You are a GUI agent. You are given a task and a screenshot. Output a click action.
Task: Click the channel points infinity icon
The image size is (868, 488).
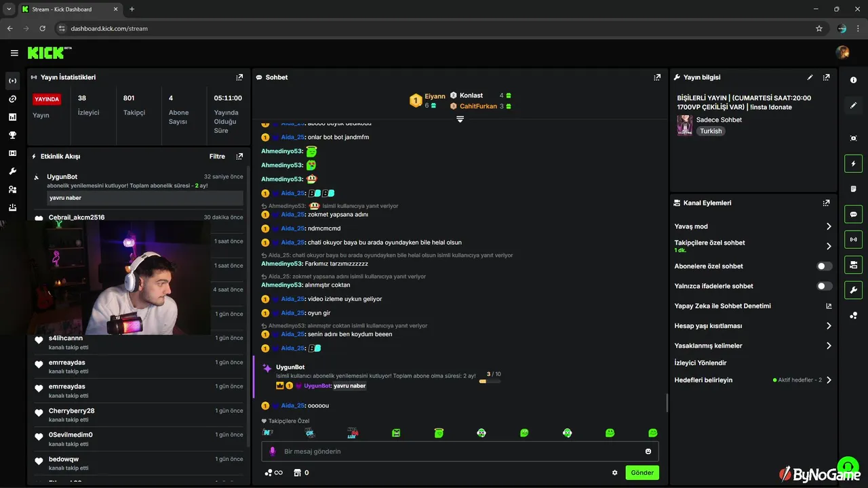pyautogui.click(x=274, y=473)
